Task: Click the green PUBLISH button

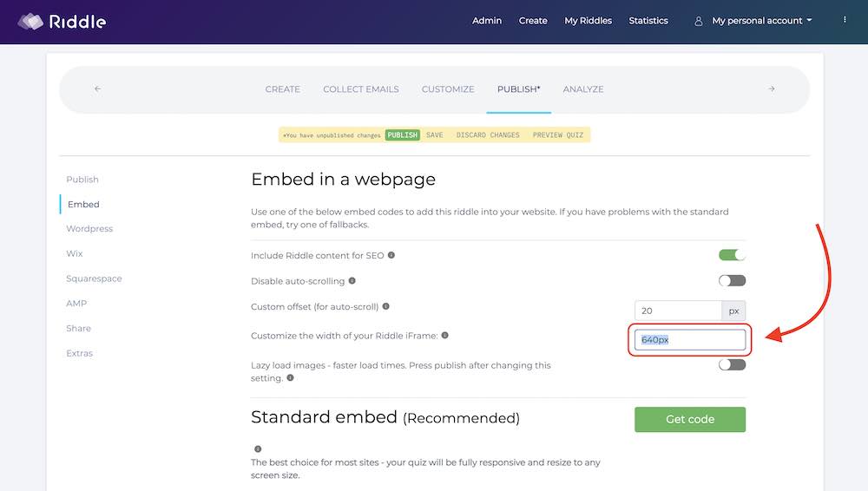Action: click(x=402, y=135)
